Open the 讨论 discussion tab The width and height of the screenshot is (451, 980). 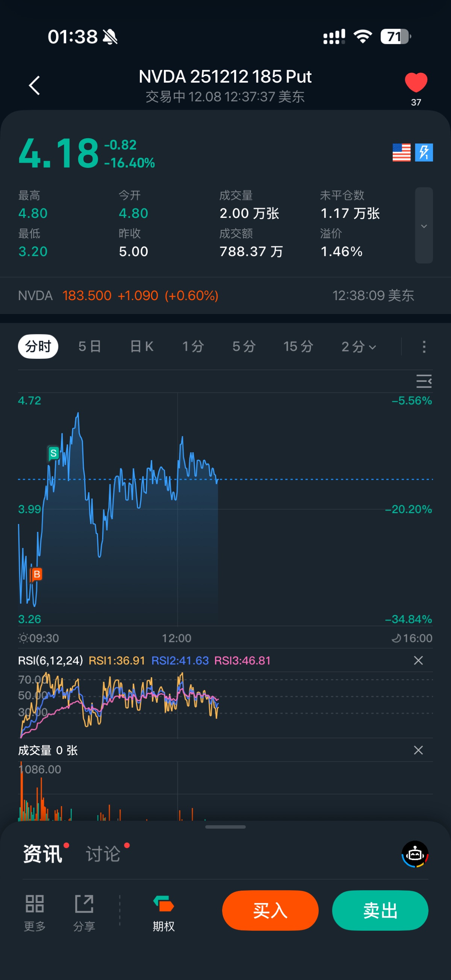click(103, 854)
